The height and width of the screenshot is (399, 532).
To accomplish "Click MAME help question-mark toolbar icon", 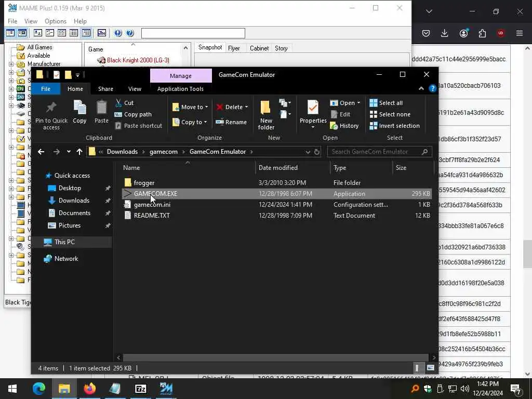I will [x=130, y=33].
